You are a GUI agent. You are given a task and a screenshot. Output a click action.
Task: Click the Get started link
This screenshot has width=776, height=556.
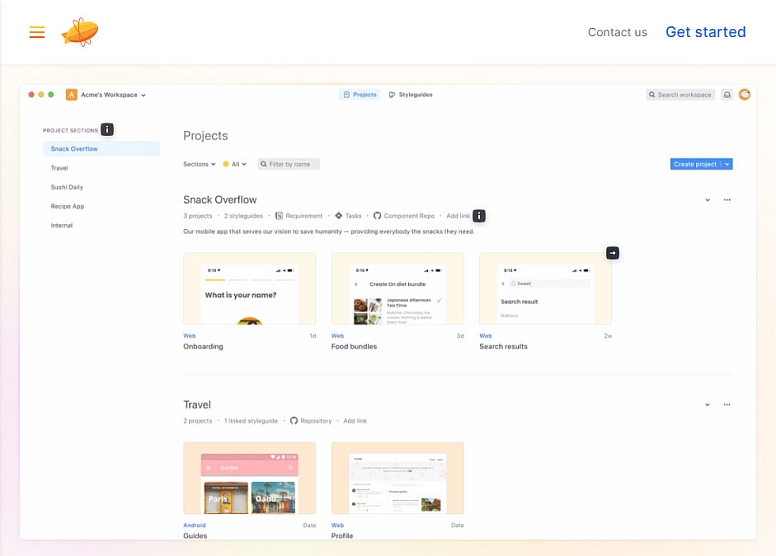tap(705, 32)
